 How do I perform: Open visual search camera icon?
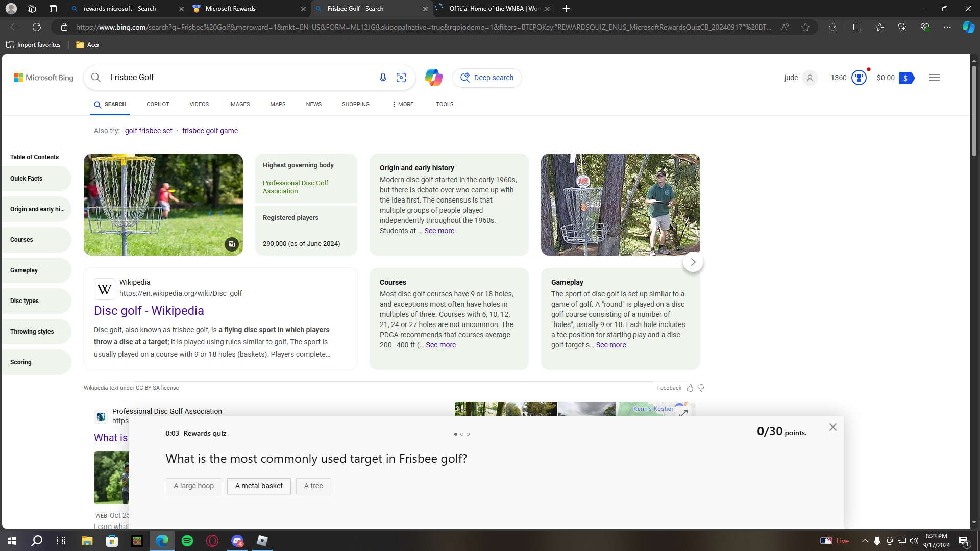tap(401, 78)
